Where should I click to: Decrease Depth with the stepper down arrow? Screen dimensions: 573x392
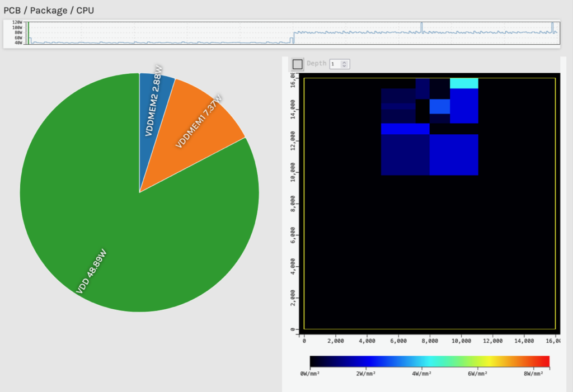[x=344, y=66]
